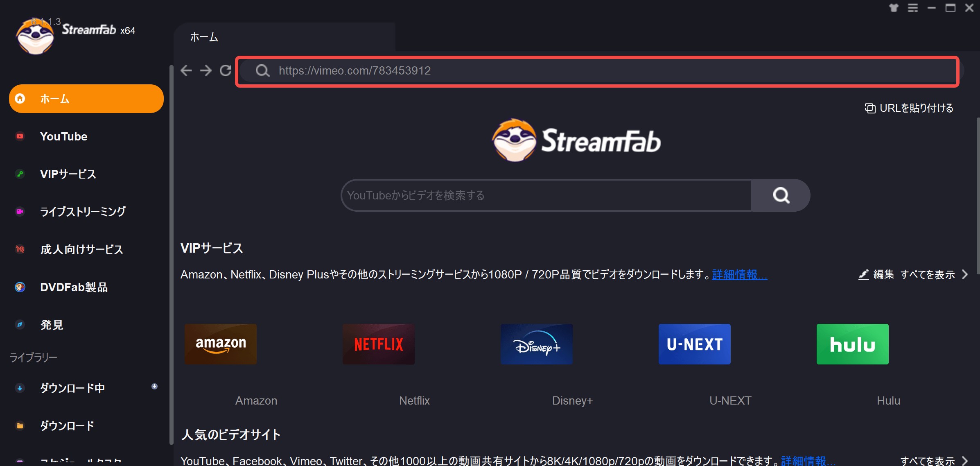Image resolution: width=980 pixels, height=466 pixels.
Task: Click the adult services 18 icon
Action: (x=20, y=249)
